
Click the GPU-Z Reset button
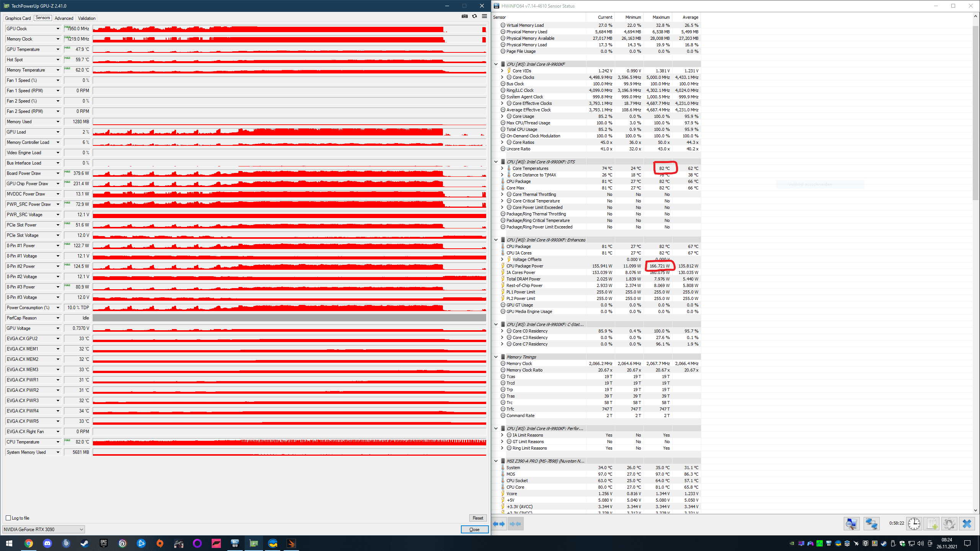(x=478, y=518)
